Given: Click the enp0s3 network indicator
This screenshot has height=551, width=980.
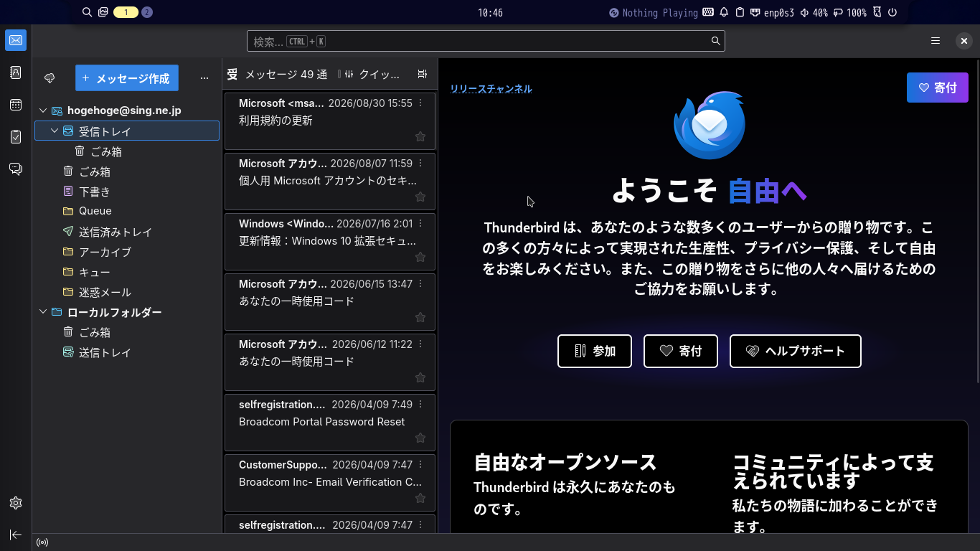Looking at the screenshot, I should click(x=773, y=13).
